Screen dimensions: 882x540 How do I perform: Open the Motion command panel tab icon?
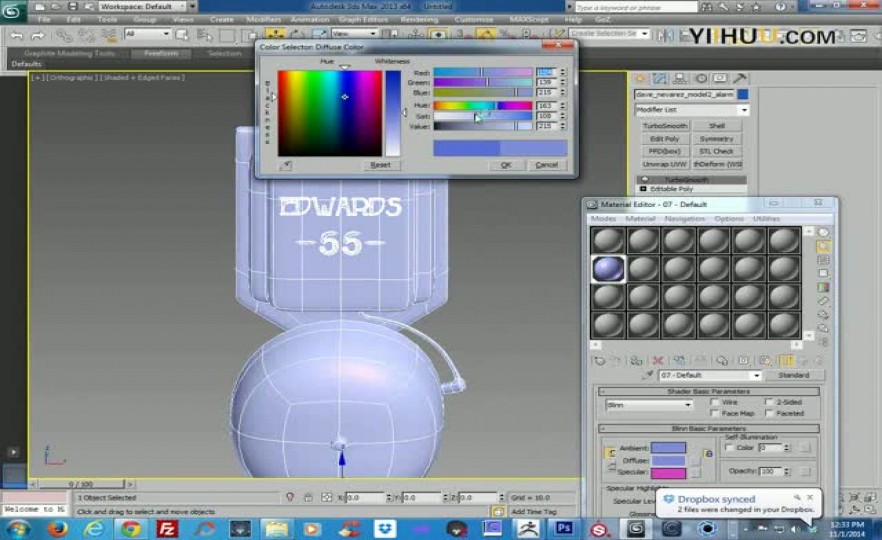point(701,78)
